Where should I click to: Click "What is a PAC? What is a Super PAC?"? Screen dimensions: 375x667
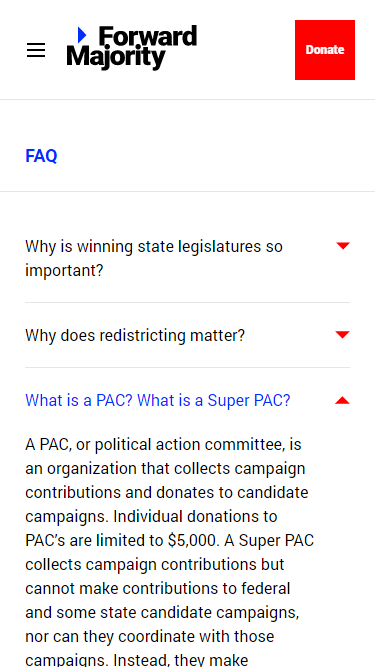click(x=158, y=400)
